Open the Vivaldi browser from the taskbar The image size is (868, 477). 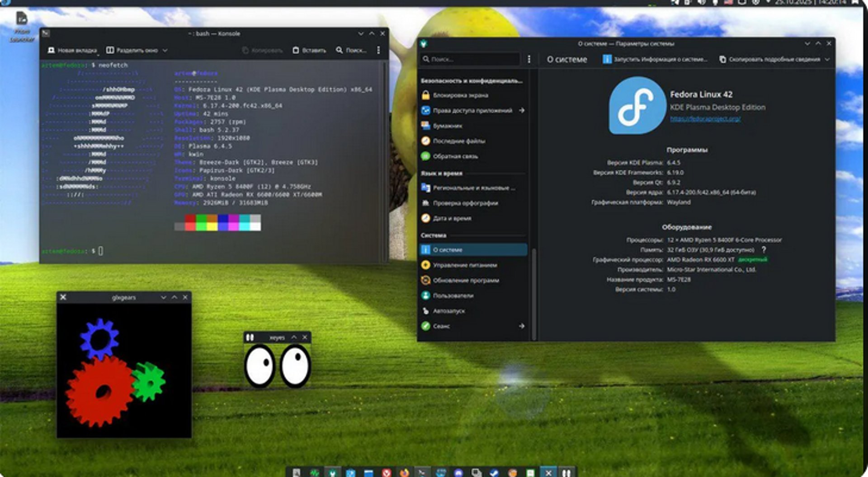pos(387,472)
